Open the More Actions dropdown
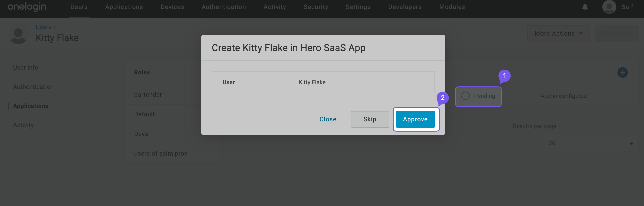The image size is (644, 206). pyautogui.click(x=558, y=33)
